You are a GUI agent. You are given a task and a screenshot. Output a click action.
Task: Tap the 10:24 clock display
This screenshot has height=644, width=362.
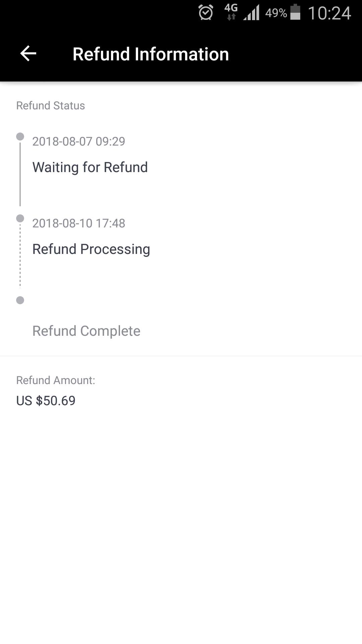[329, 13]
